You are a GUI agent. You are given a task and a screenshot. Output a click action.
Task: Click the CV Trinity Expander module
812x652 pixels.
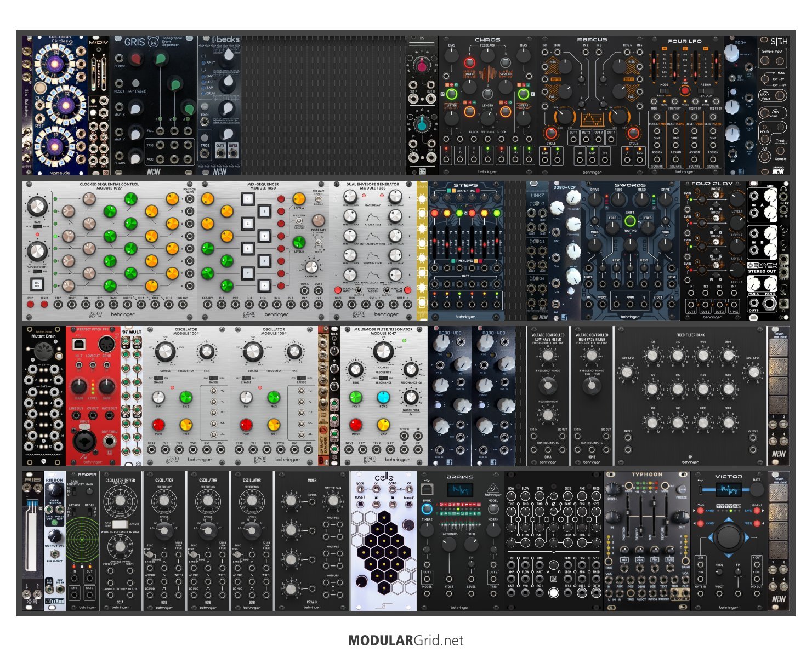[x=323, y=396]
